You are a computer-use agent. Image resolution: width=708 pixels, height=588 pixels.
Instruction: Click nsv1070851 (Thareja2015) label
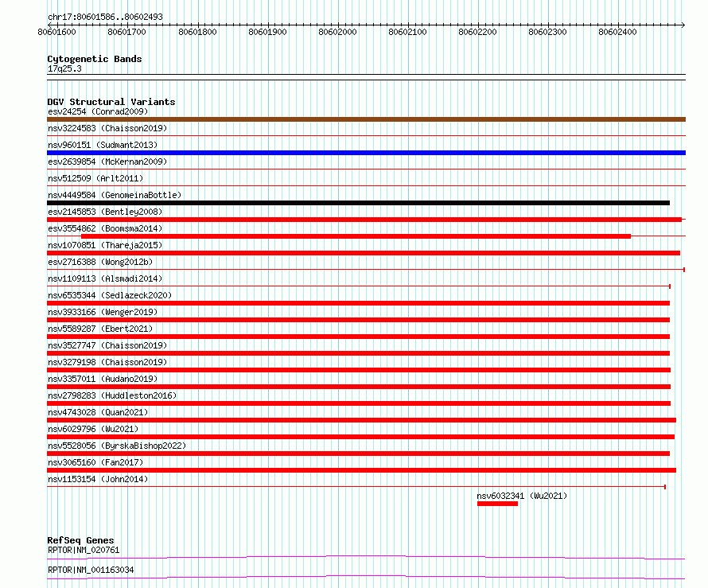click(x=105, y=245)
